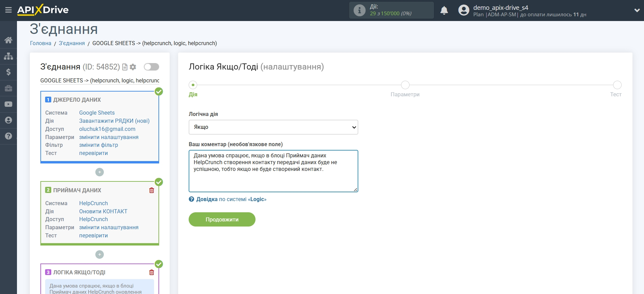Click source змінити налаштування link
The image size is (644, 294).
[x=109, y=137]
